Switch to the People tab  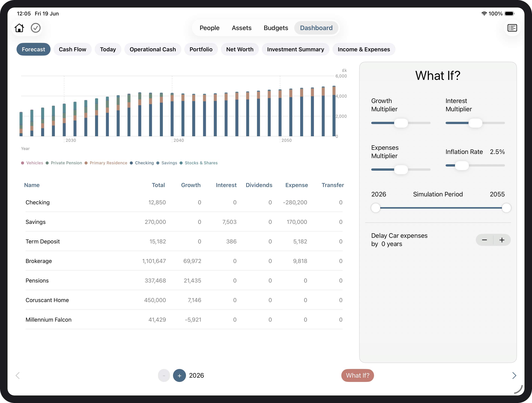click(209, 28)
